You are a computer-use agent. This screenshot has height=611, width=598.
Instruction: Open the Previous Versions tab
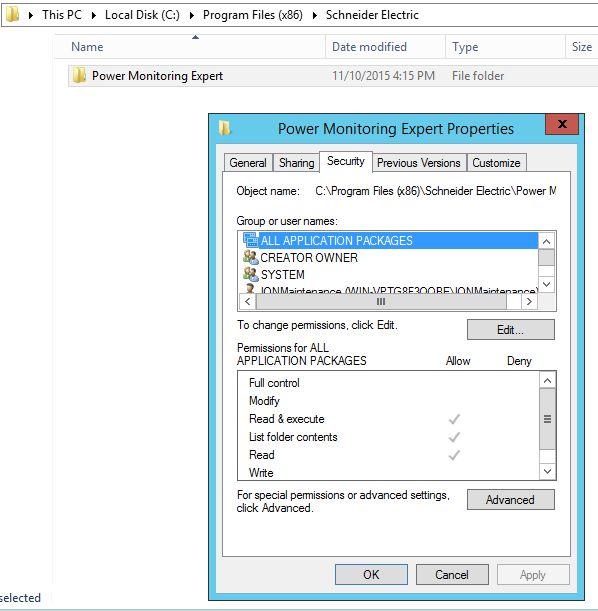point(419,162)
